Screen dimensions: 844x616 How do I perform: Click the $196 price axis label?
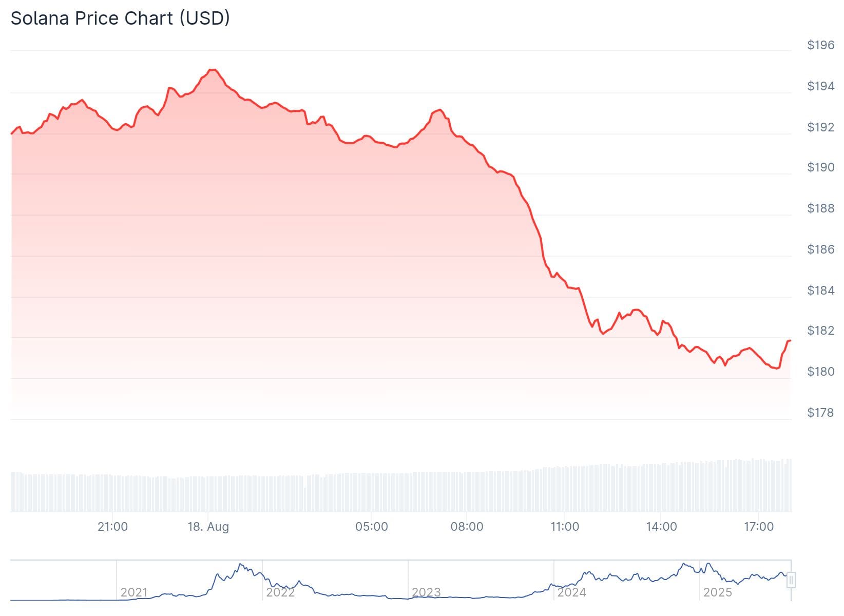point(821,45)
